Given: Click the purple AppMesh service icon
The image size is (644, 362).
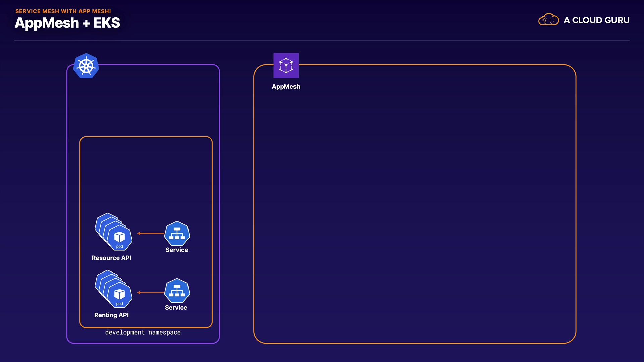Looking at the screenshot, I should (x=286, y=65).
